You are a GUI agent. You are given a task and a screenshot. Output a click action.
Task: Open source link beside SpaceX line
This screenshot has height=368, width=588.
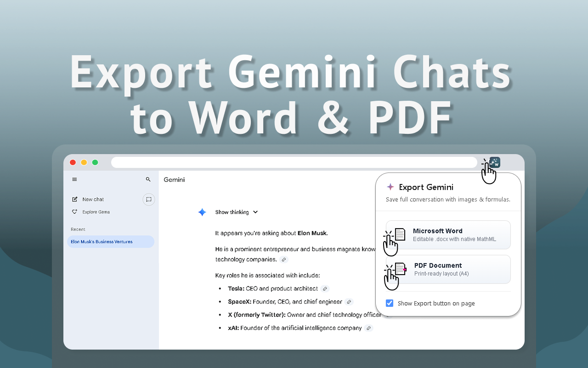point(349,302)
